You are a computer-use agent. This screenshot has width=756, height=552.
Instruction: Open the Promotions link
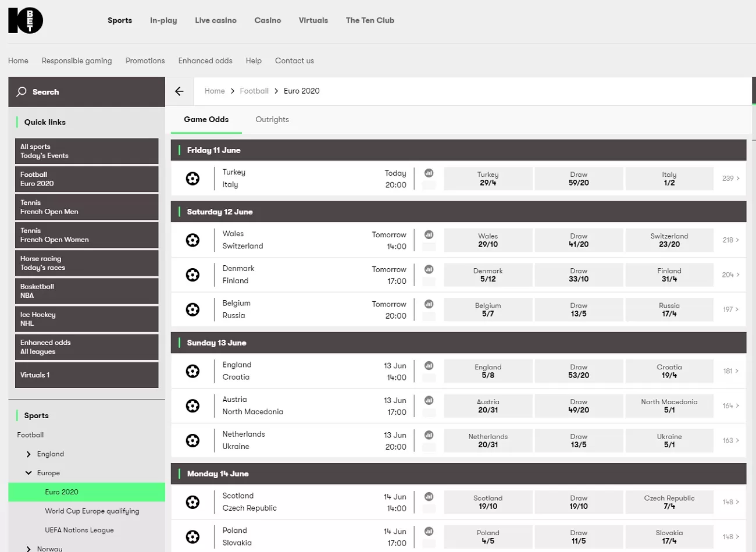point(145,60)
